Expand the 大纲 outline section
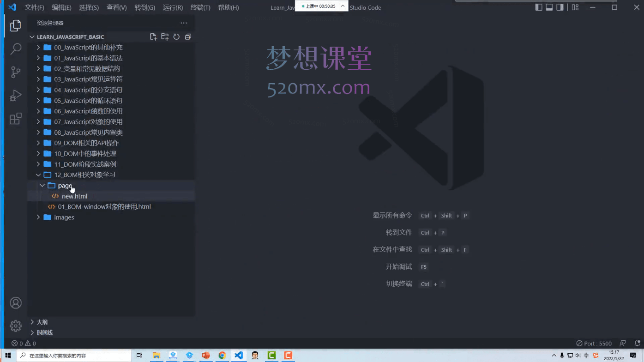Image resolution: width=644 pixels, height=362 pixels. pyautogui.click(x=111, y=322)
